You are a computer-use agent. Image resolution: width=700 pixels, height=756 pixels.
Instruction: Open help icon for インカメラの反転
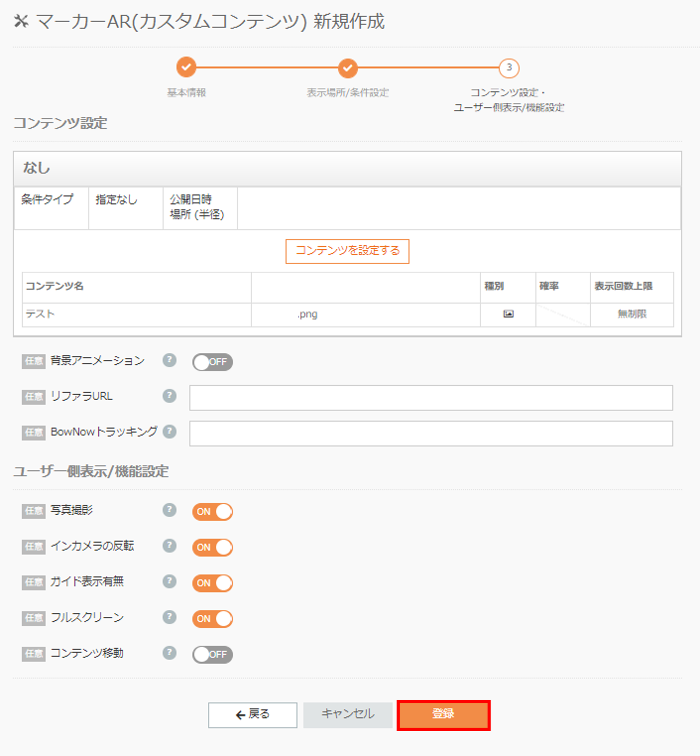(169, 545)
